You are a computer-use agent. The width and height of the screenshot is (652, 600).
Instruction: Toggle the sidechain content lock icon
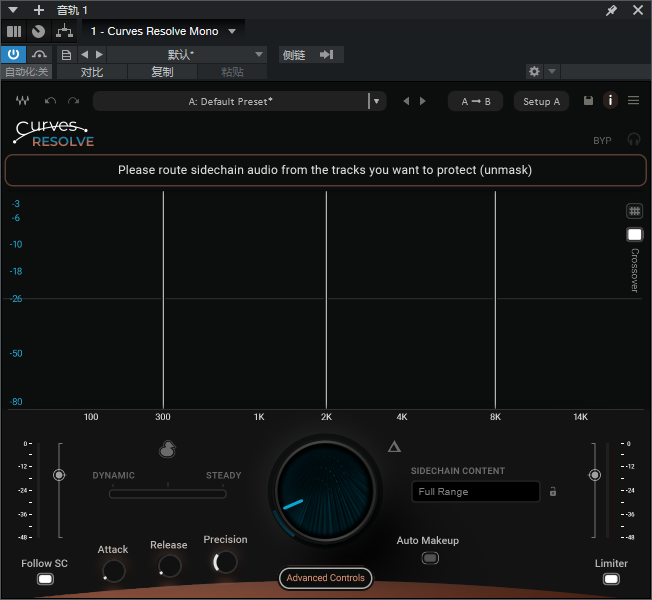coord(553,491)
